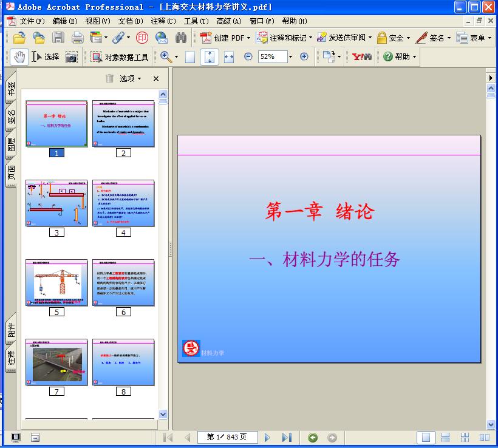The image size is (498, 448).
Task: Click thumbnail panel scroll down arrow
Action: pos(163,415)
